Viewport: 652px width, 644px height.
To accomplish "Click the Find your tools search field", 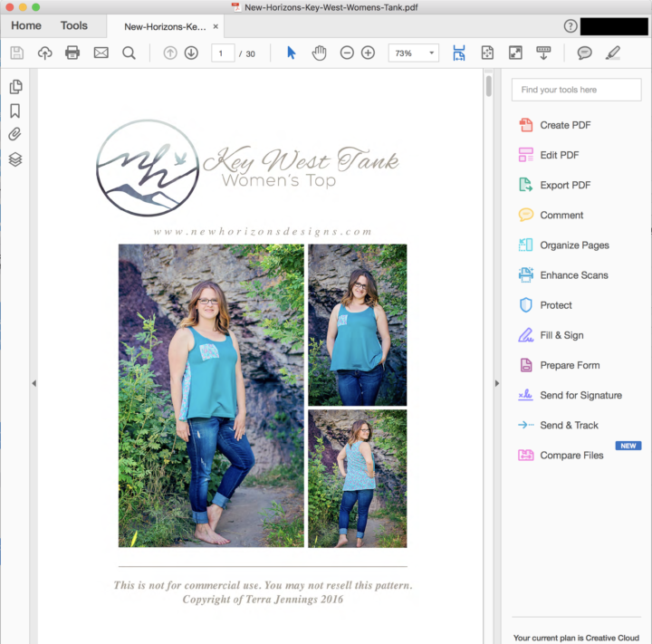I will (x=576, y=90).
